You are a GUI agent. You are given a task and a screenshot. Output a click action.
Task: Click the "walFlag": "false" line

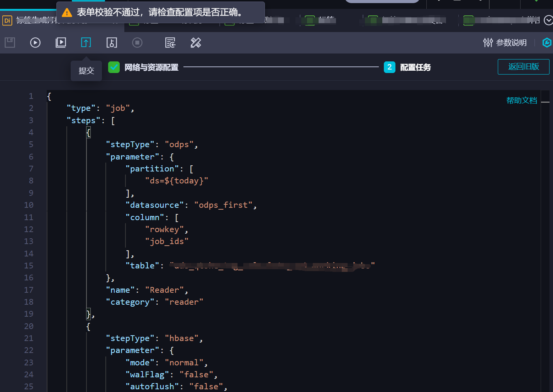point(171,375)
